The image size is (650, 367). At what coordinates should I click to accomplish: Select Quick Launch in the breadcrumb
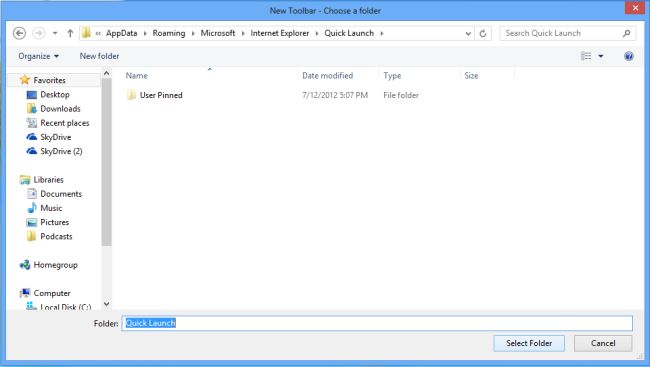[349, 33]
